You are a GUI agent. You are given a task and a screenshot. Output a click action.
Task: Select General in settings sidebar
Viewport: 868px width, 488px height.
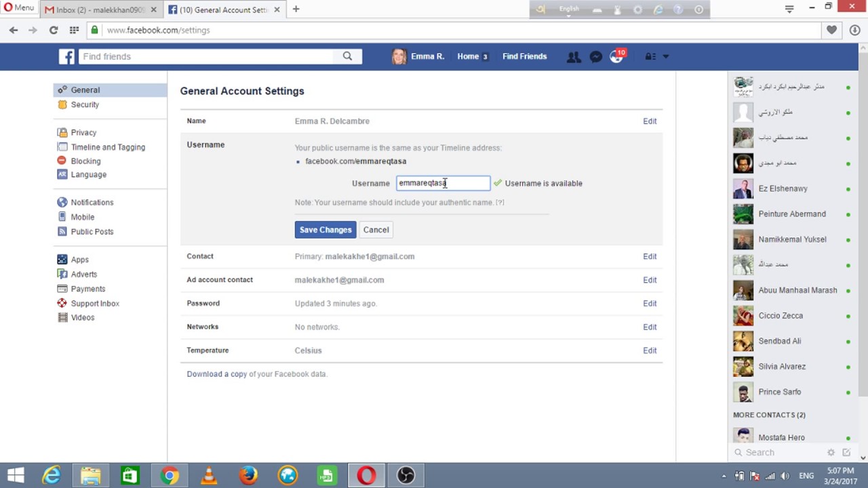click(111, 90)
